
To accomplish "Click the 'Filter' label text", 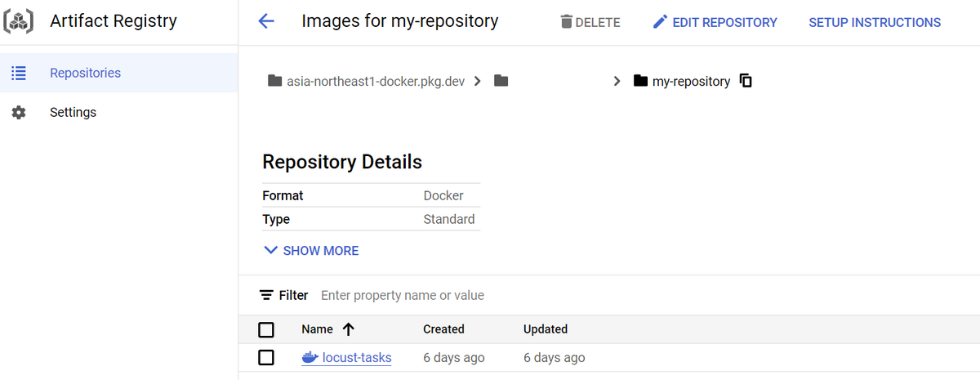I will tap(294, 295).
